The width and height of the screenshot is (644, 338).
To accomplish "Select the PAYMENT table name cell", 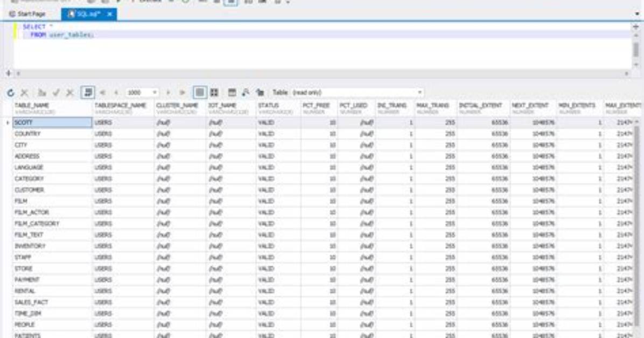I will click(x=52, y=280).
